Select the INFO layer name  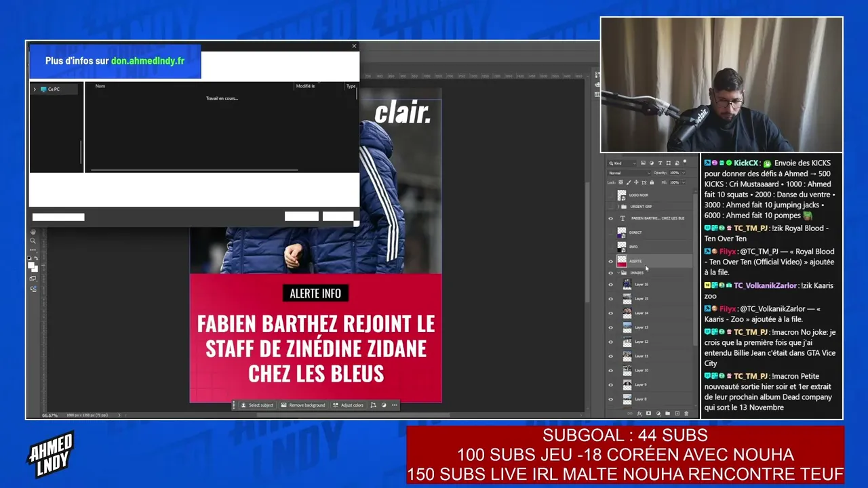633,247
